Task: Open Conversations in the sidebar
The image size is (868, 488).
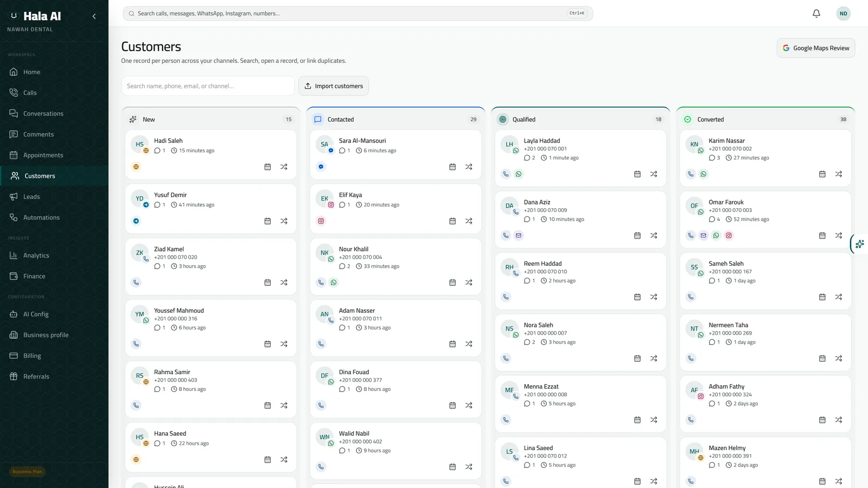Action: pos(54,114)
